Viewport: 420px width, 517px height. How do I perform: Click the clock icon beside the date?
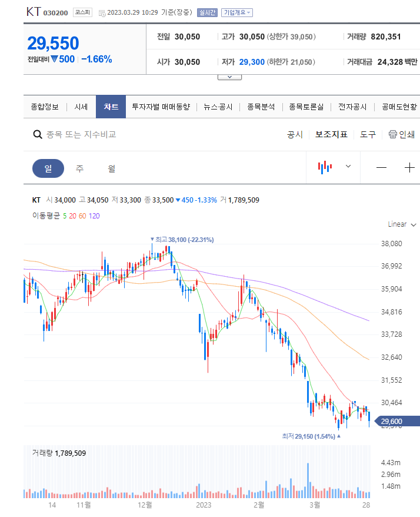(x=102, y=13)
